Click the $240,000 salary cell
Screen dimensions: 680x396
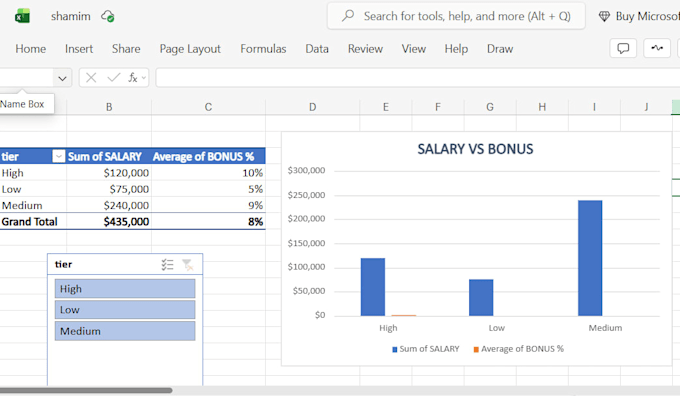(109, 205)
